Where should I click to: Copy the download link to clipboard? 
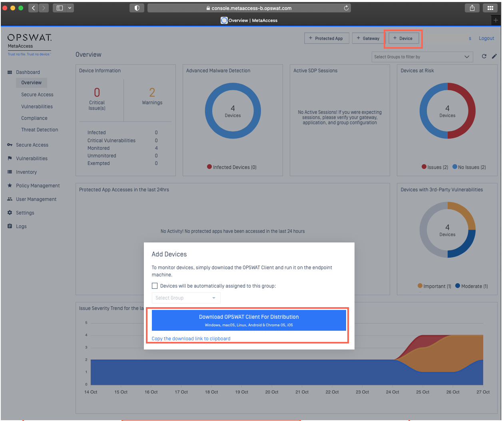(x=191, y=339)
